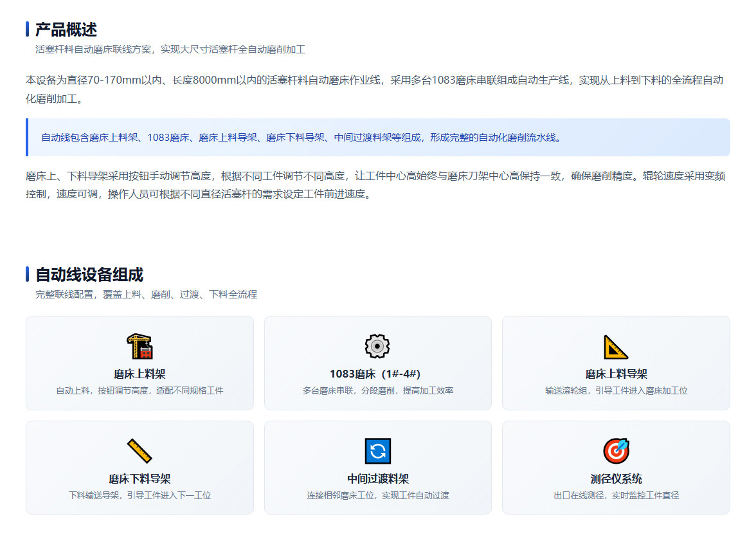Click the straight ruler icon for 磨床下料导架
Image resolution: width=756 pixels, height=548 pixels.
tap(140, 451)
